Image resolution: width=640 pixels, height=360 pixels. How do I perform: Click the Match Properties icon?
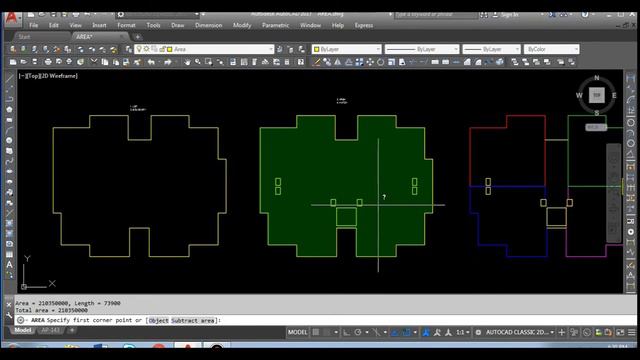[137, 62]
